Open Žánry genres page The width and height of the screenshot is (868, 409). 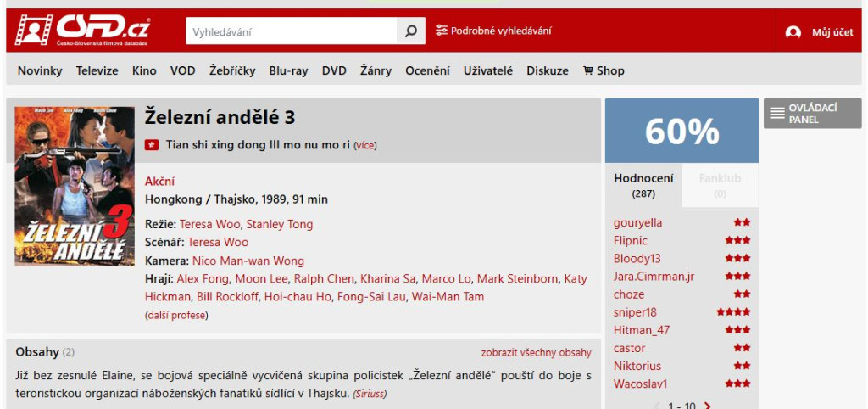[x=376, y=70]
